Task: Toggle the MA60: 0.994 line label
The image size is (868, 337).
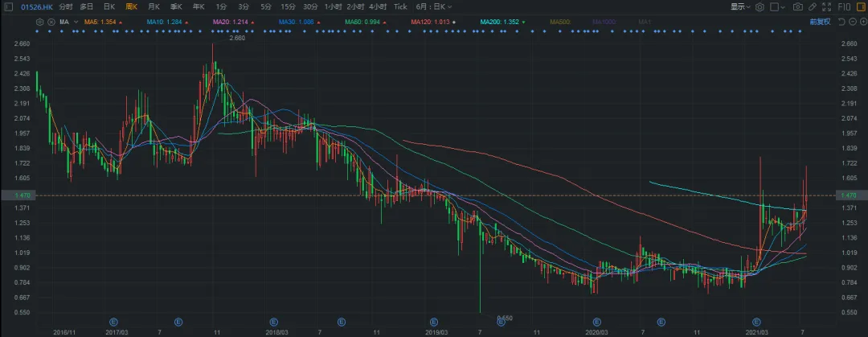Action: coord(362,23)
